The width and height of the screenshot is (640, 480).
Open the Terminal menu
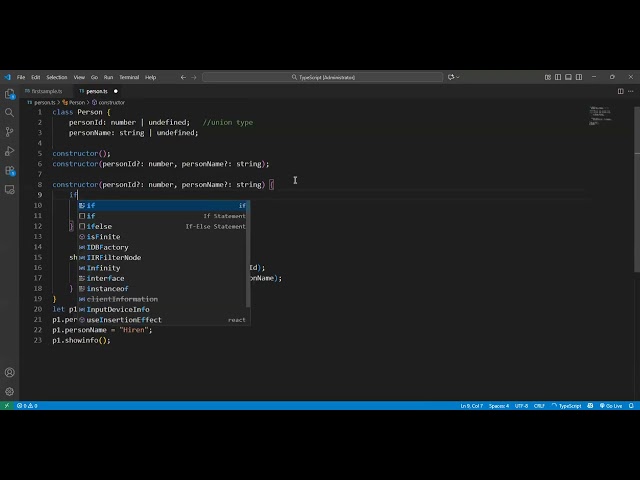point(129,77)
